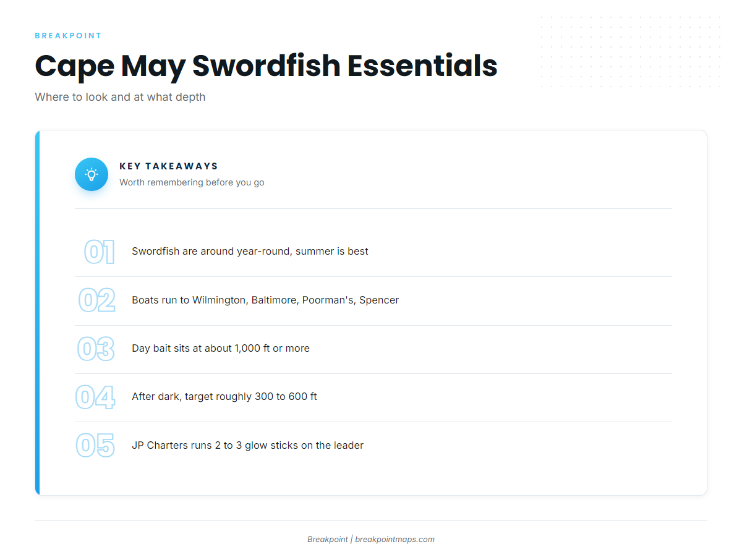Select the after dark 300 to 600 ft line
The width and height of the screenshot is (742, 560).
click(224, 396)
